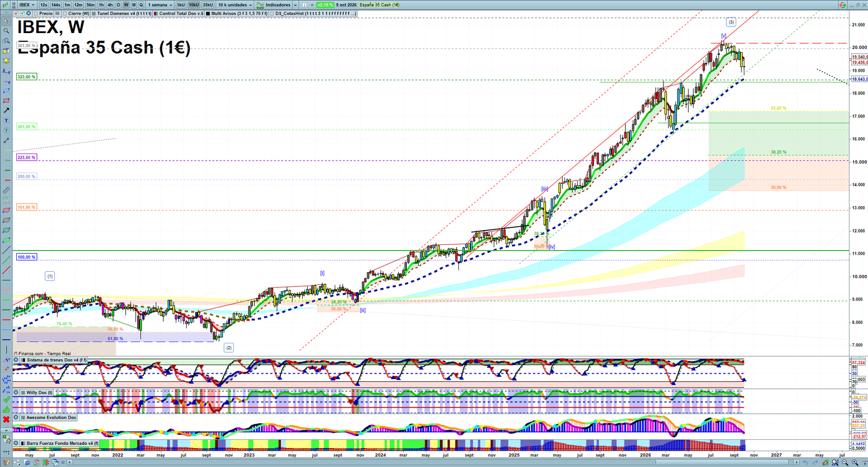This screenshot has width=868, height=467.
Task: Open the three-dots overflow menu in left toolbar
Action: (x=6, y=451)
